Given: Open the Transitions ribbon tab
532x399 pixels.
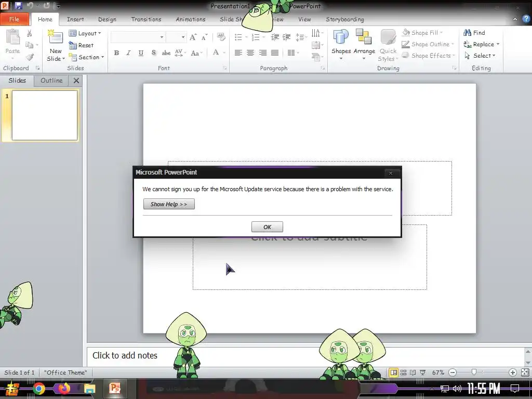Looking at the screenshot, I should pos(146,19).
